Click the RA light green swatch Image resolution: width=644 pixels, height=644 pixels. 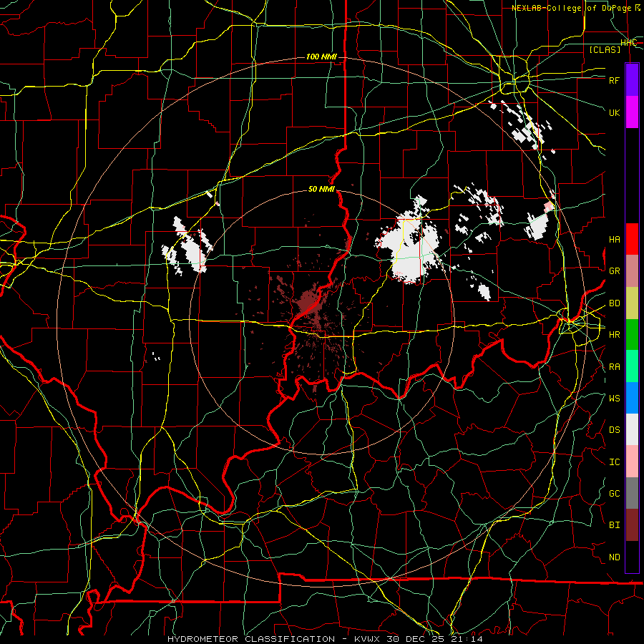632,366
